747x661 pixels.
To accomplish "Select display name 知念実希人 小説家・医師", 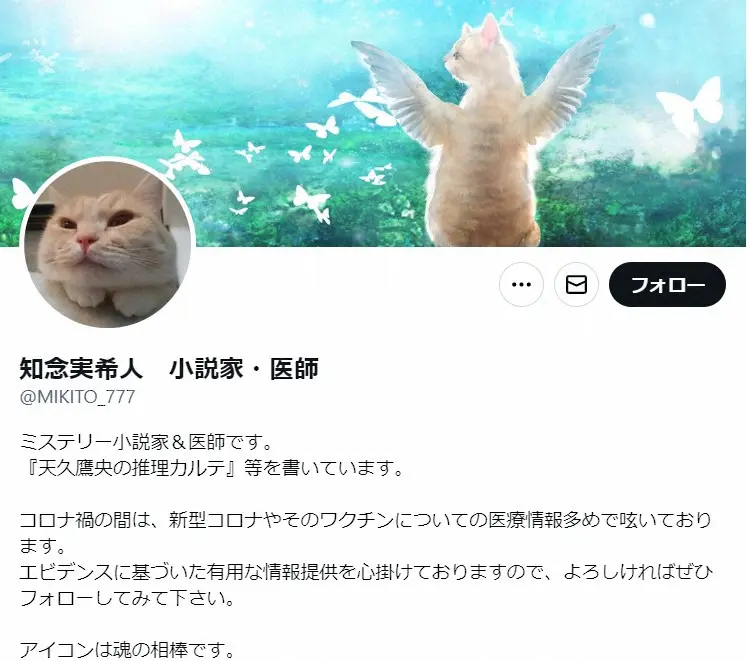I will [169, 368].
